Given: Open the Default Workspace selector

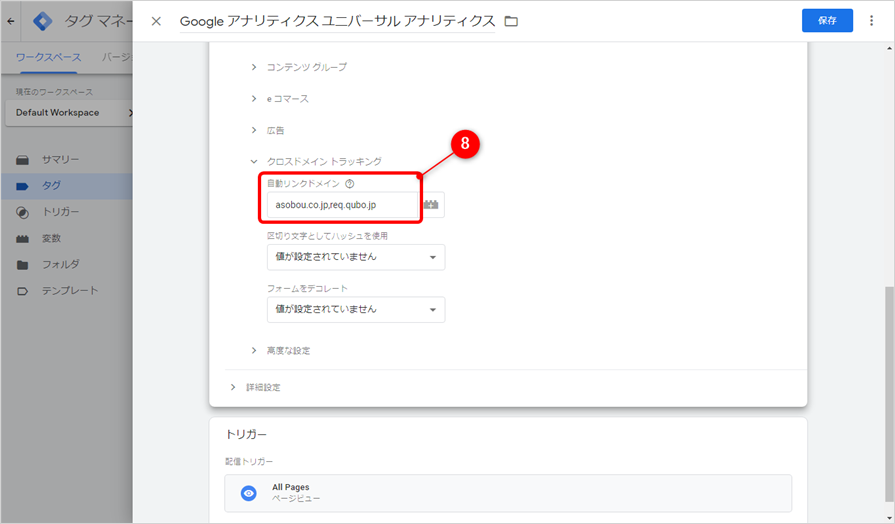Looking at the screenshot, I should click(x=68, y=113).
